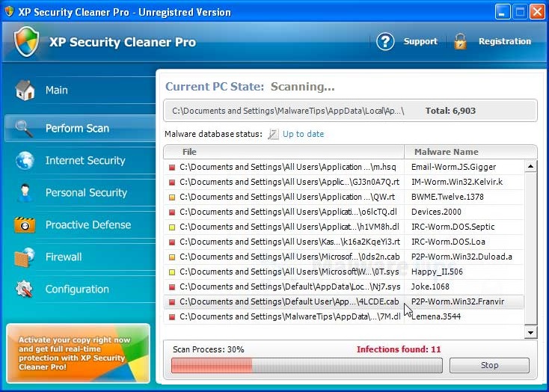This screenshot has height=392, width=549.
Task: Click the activation promo banner
Action: pos(78,352)
